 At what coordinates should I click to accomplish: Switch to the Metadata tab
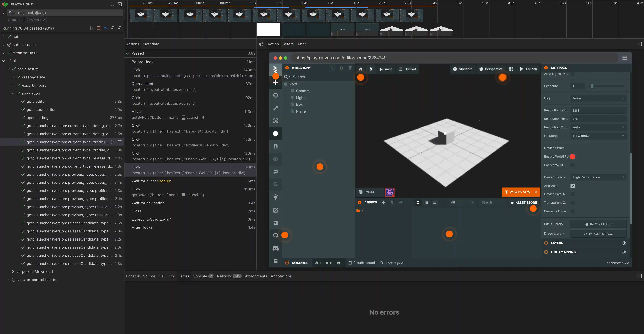[151, 44]
